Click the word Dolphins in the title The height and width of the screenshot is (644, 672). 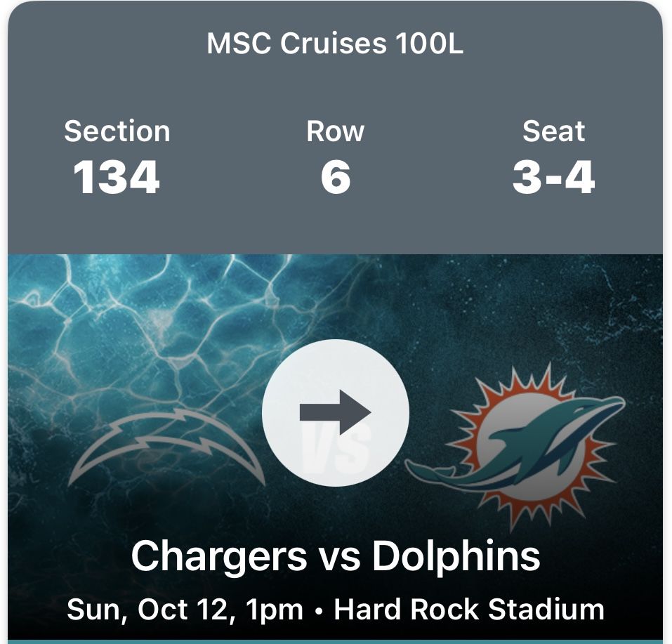(x=456, y=556)
